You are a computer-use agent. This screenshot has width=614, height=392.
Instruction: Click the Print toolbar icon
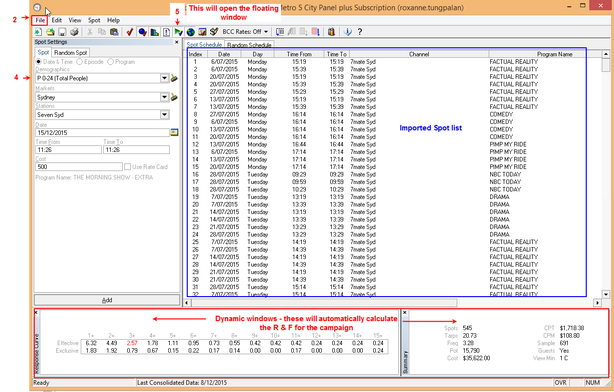pos(74,32)
